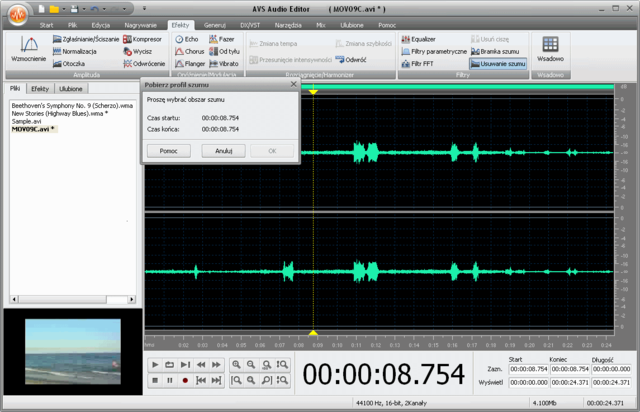The height and width of the screenshot is (412, 640).
Task: Open the Vibrato effect
Action: [224, 64]
